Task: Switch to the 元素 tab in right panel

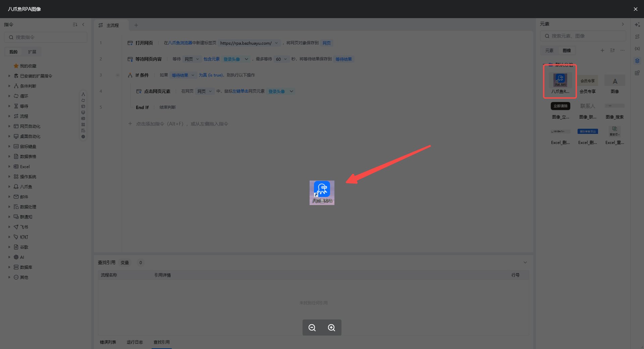Action: click(x=549, y=50)
